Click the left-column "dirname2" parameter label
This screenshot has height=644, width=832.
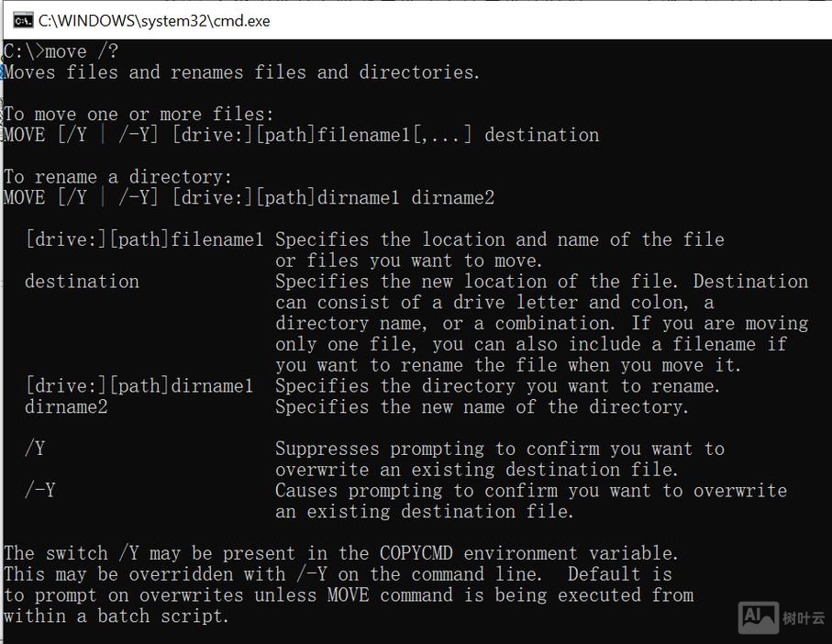(x=66, y=407)
